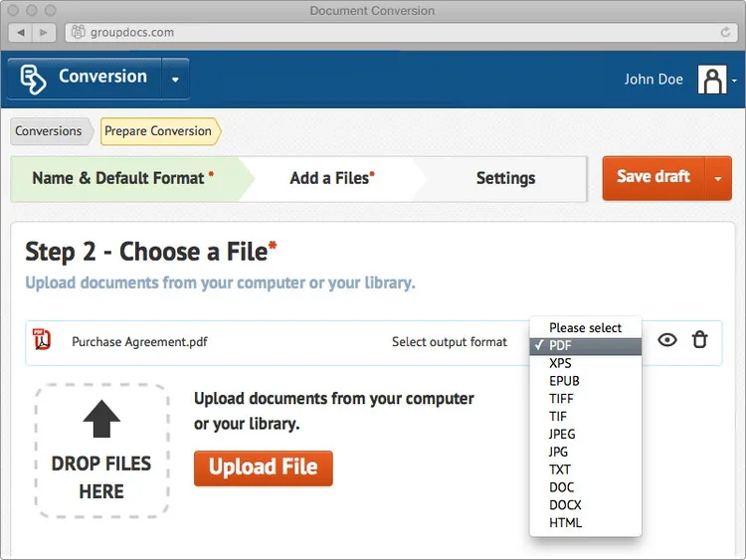746x560 pixels.
Task: Delete Purchase Agreement.pdf with trash icon
Action: pos(699,340)
